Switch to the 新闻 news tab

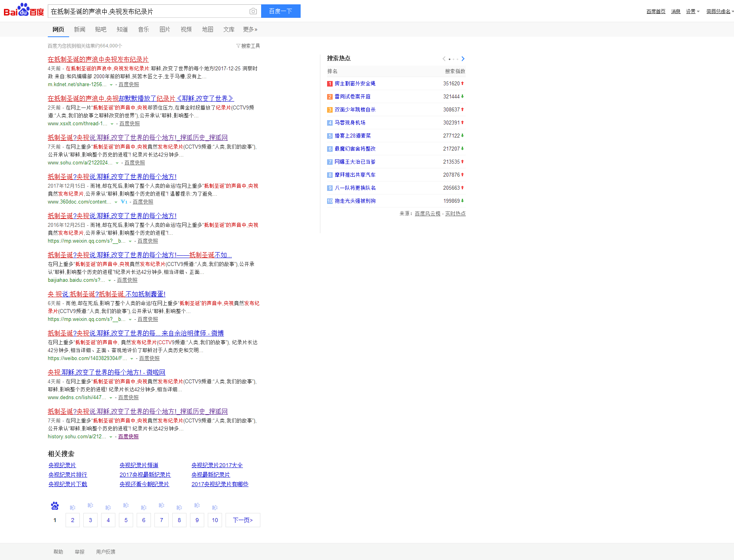[79, 29]
